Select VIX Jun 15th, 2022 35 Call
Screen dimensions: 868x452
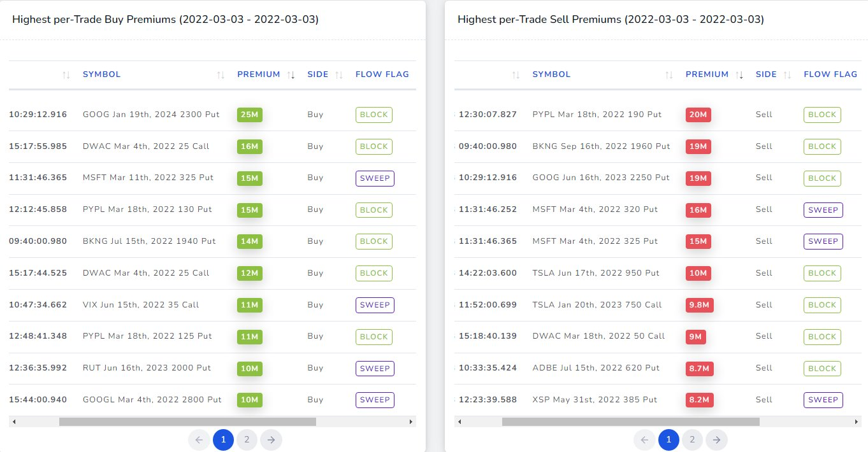click(141, 305)
